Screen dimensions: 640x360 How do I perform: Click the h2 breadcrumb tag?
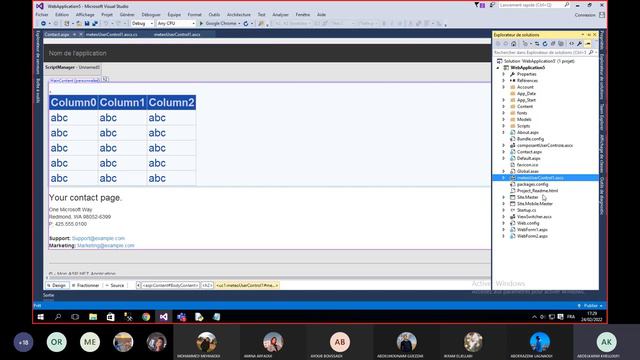tap(207, 285)
